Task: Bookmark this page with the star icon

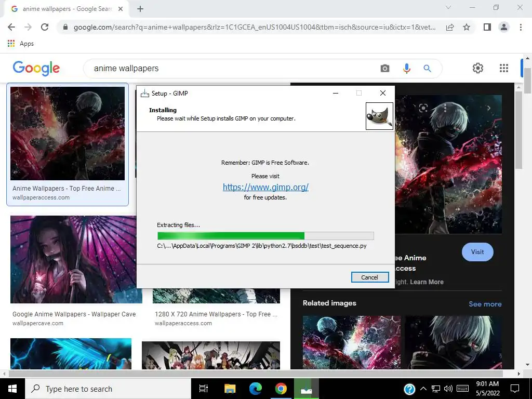Action: coord(467,27)
